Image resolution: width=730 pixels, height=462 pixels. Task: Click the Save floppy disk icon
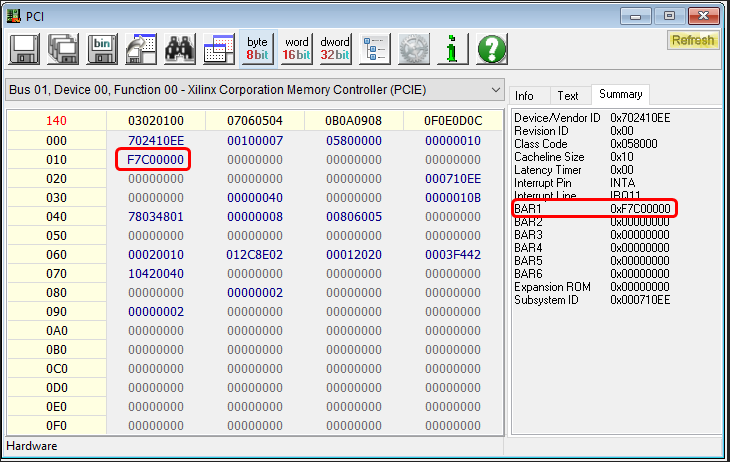24,48
